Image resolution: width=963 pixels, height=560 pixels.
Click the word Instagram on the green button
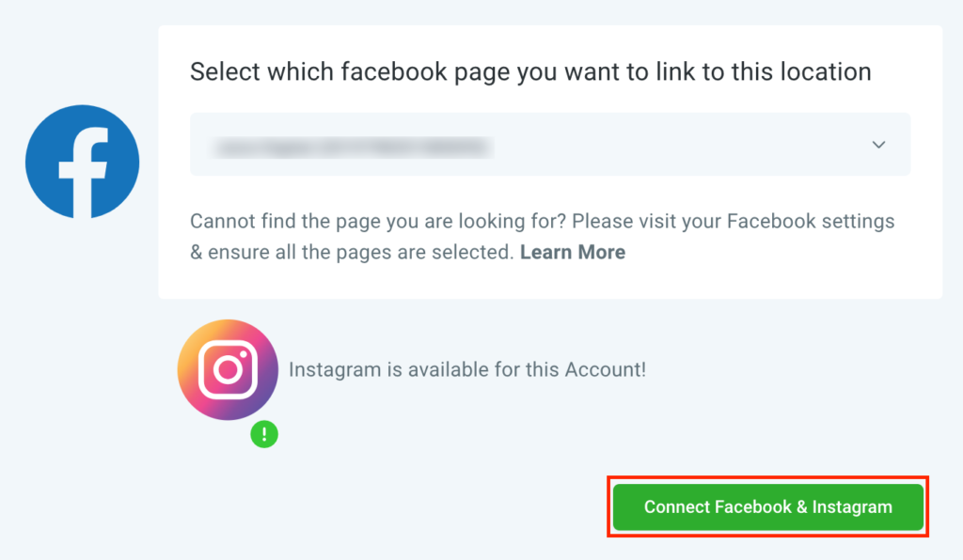point(852,507)
